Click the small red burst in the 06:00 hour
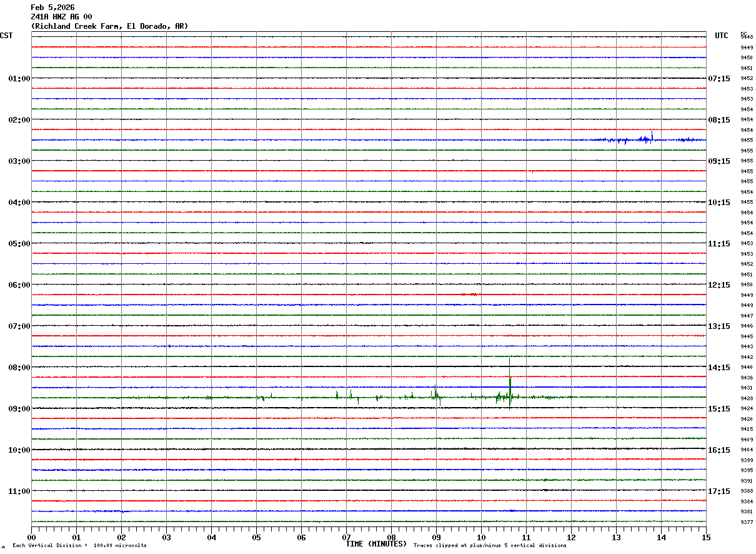Viewport: 756px width, 554px height. click(471, 294)
